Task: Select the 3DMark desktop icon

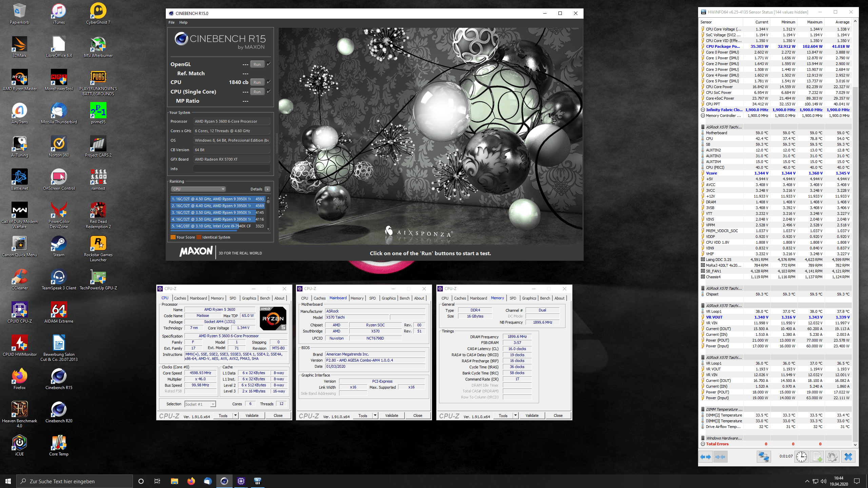Action: 20,47
